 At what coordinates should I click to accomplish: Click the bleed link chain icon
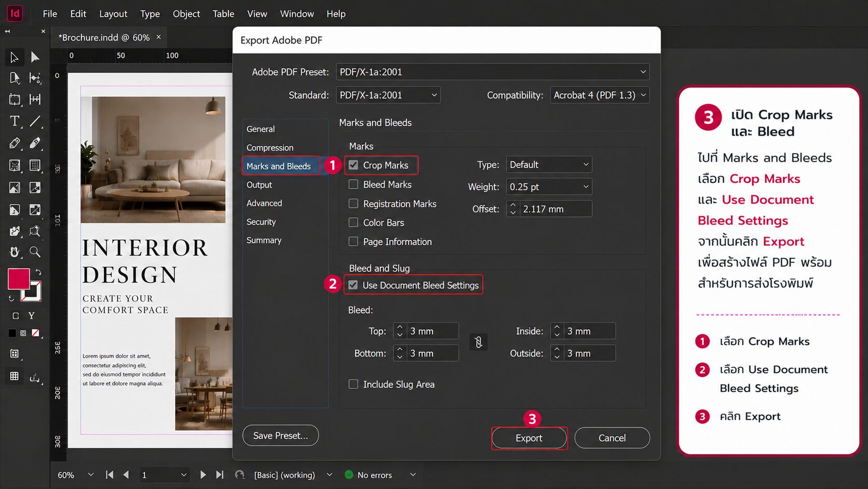pos(478,342)
